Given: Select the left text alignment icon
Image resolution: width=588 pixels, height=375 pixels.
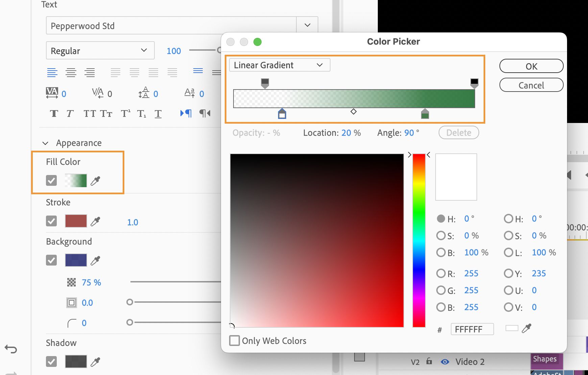Looking at the screenshot, I should (52, 72).
